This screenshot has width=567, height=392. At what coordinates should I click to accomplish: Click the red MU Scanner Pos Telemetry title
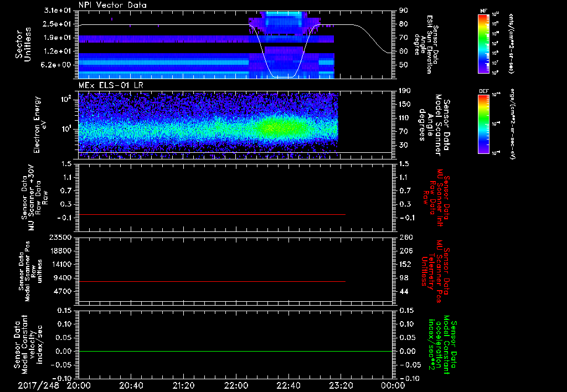click(435, 271)
